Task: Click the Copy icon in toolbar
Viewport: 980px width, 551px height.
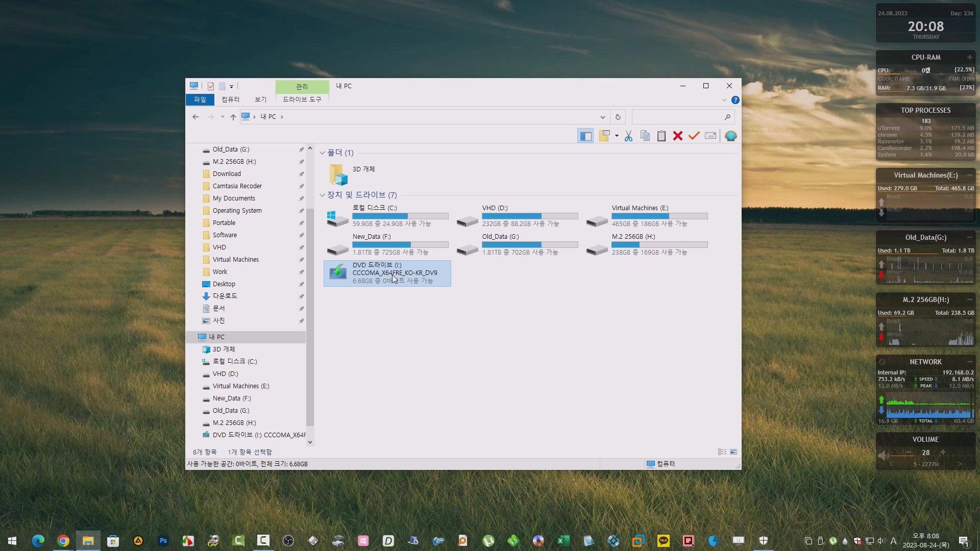Action: point(645,136)
